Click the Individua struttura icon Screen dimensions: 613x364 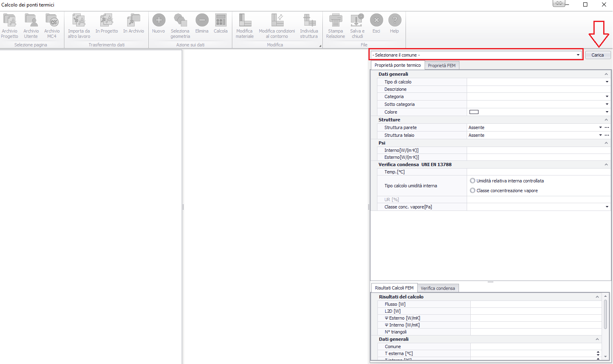coord(309,20)
